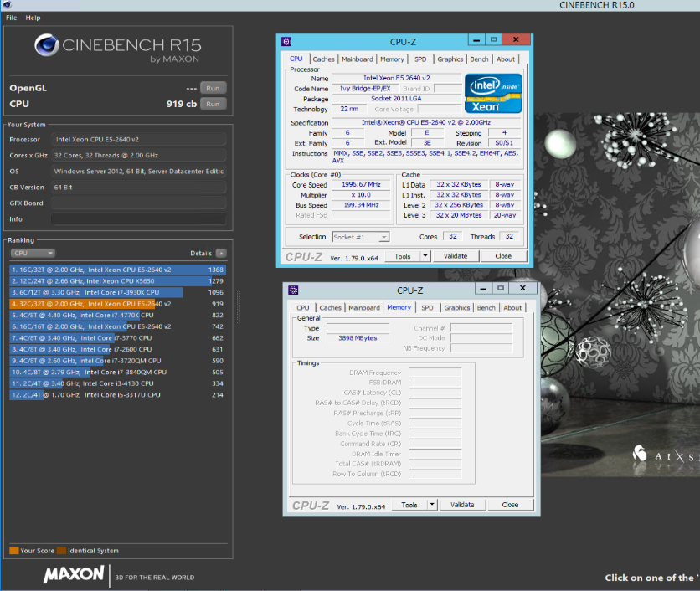Switch to Bench tab in bottom CPU-Z
The height and width of the screenshot is (591, 700).
click(x=486, y=307)
